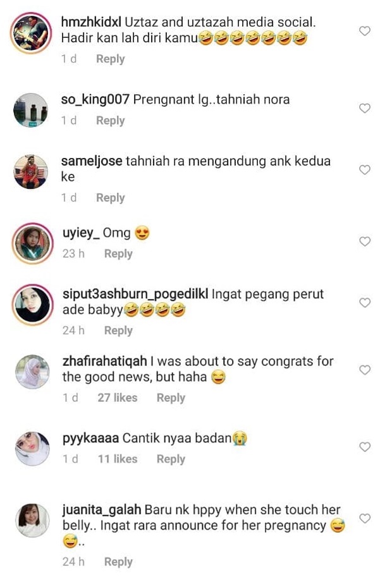Reply to pyykaaaa's comment
The image size is (392, 577).
click(171, 459)
